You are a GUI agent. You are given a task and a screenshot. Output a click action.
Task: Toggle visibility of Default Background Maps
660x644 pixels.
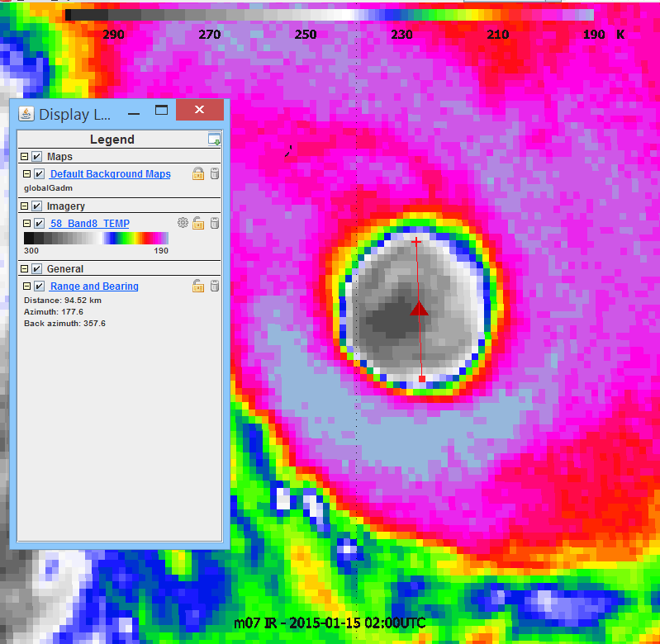click(x=39, y=173)
